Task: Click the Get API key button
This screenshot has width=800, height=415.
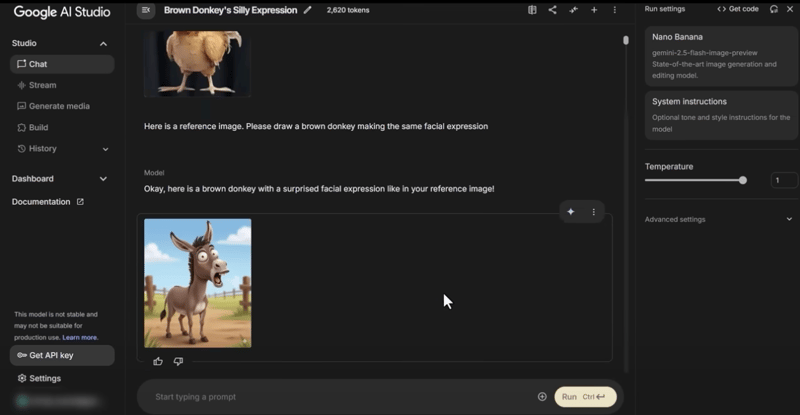Action: coord(62,355)
